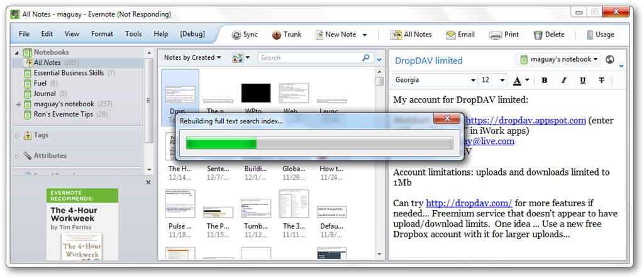Click the DropDAV limited note title
The height and width of the screenshot is (278, 644).
[x=429, y=61]
